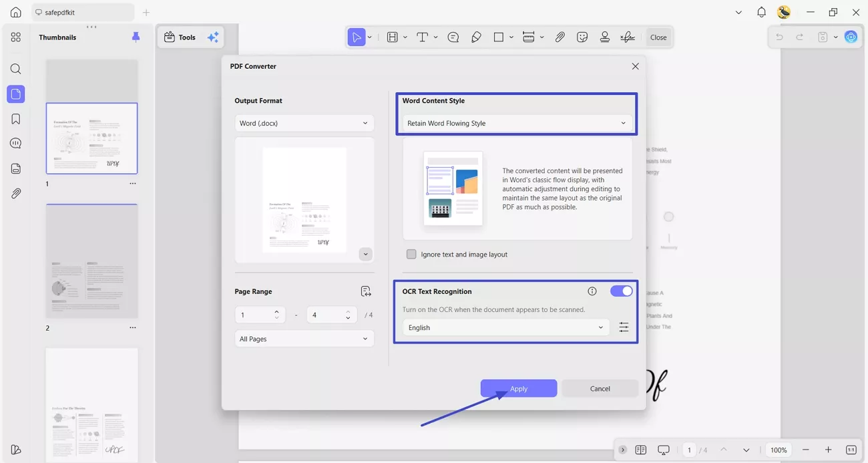Open the 100% zoom level dropdown
The width and height of the screenshot is (868, 463).
(x=779, y=450)
